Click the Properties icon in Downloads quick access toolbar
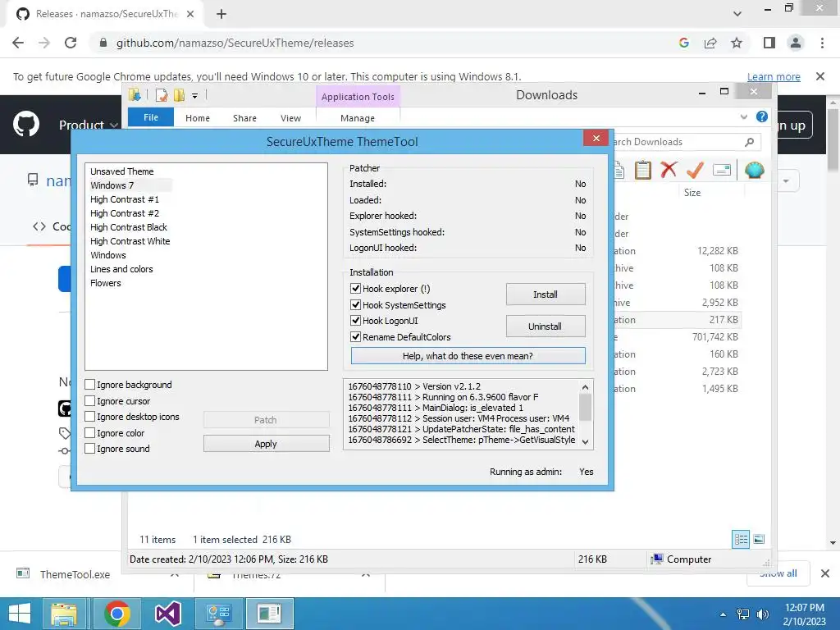This screenshot has height=630, width=840. (x=162, y=96)
